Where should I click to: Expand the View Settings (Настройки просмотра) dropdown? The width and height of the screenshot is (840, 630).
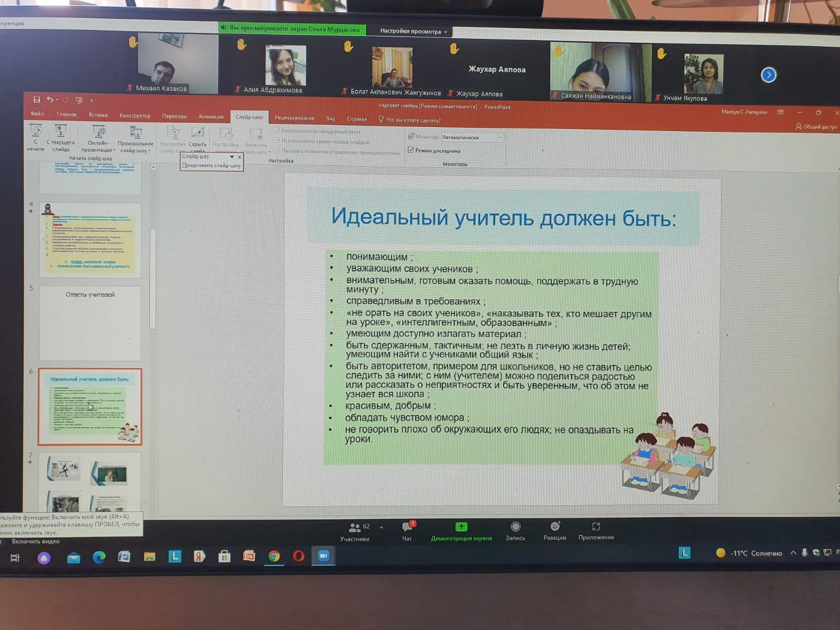coord(414,31)
